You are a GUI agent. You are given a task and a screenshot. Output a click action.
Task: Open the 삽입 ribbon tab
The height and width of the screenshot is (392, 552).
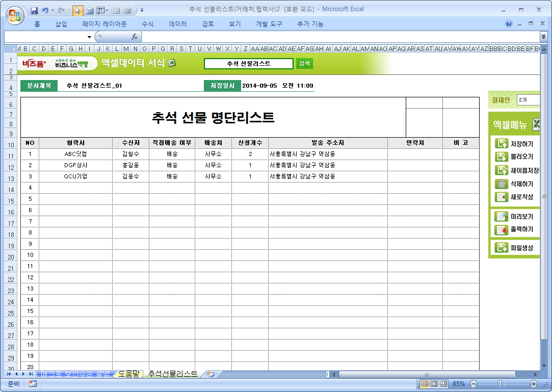coord(61,24)
